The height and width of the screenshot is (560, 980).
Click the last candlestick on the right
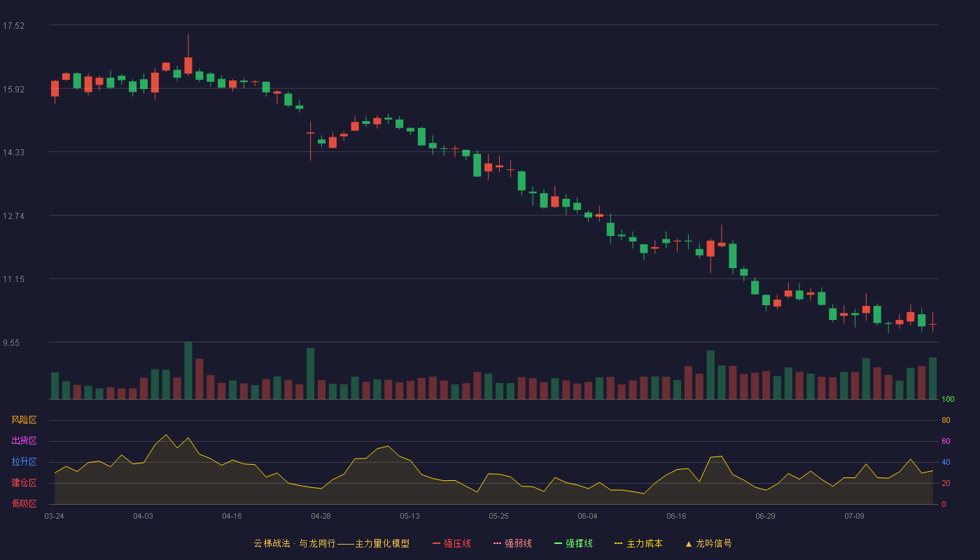[932, 323]
